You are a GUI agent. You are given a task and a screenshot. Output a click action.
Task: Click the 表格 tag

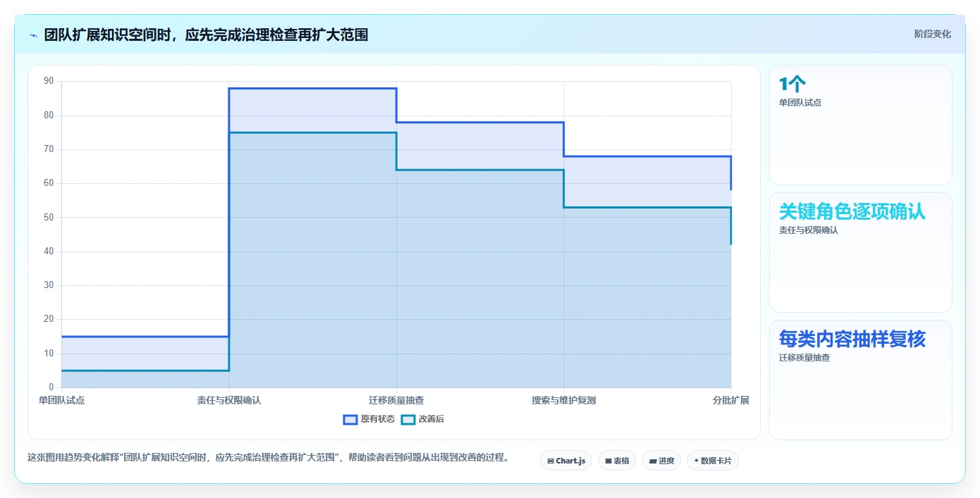[617, 461]
